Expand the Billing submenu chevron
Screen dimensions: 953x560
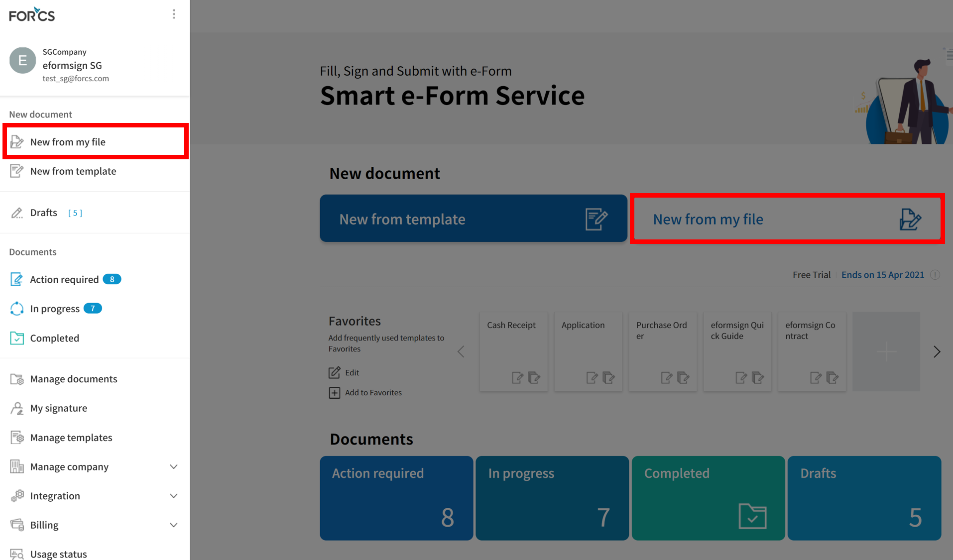(173, 525)
